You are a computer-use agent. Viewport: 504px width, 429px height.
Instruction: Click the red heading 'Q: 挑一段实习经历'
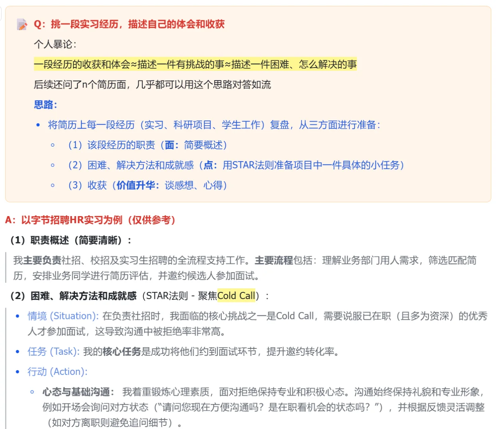click(129, 24)
